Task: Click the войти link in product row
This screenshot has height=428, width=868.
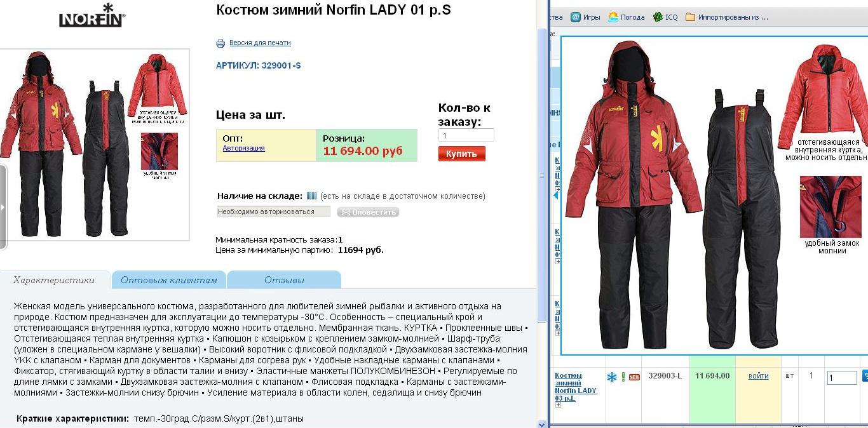Action: click(758, 376)
